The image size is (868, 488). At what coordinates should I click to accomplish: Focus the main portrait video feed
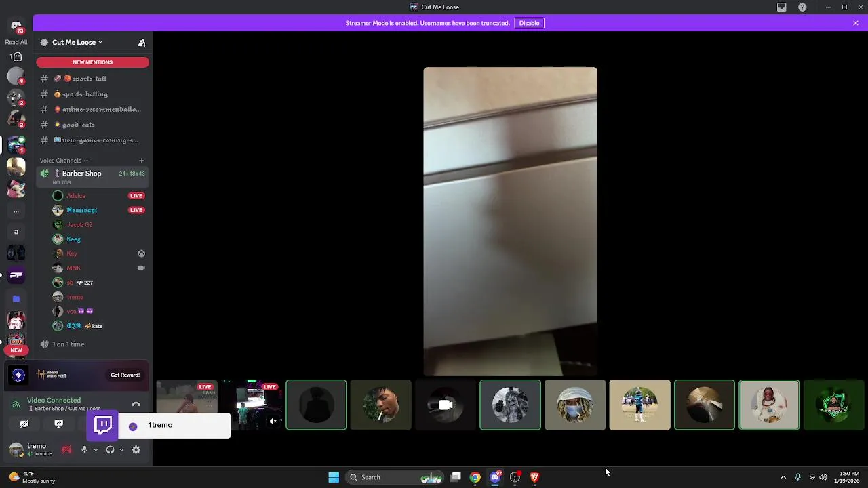tap(510, 222)
